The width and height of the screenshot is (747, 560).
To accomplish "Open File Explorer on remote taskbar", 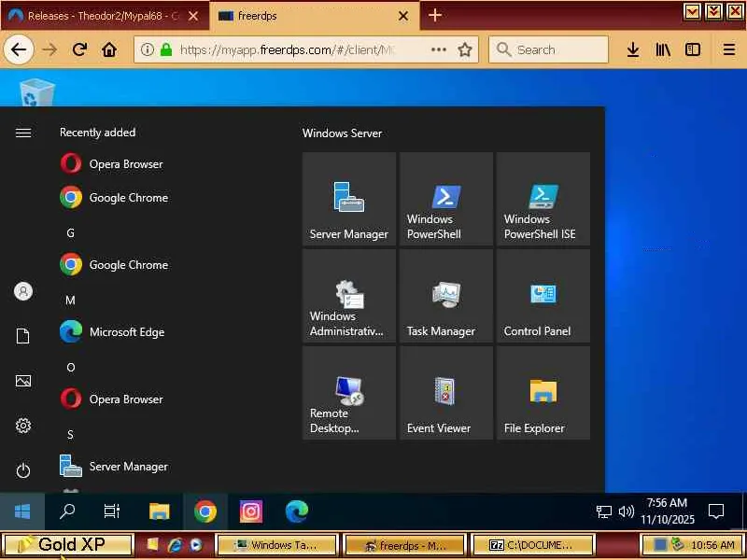I will (159, 511).
